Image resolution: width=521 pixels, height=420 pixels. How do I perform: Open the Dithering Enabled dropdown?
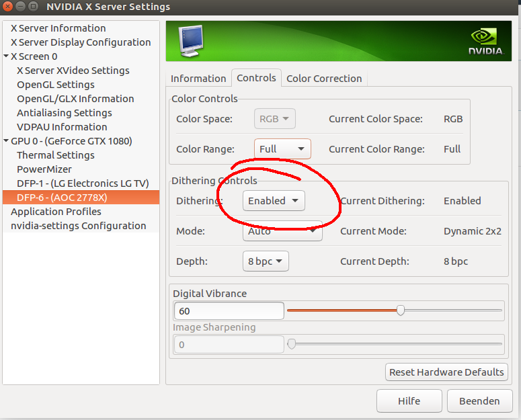tap(274, 200)
